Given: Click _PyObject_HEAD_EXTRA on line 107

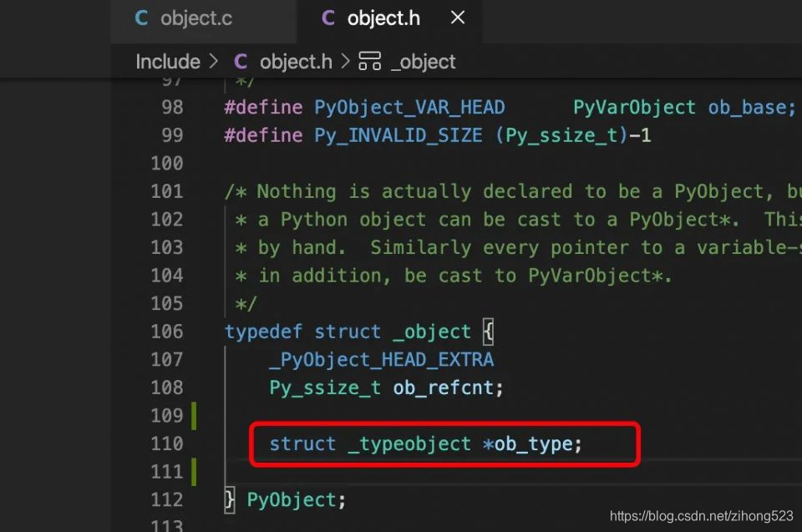Looking at the screenshot, I should click(382, 360).
